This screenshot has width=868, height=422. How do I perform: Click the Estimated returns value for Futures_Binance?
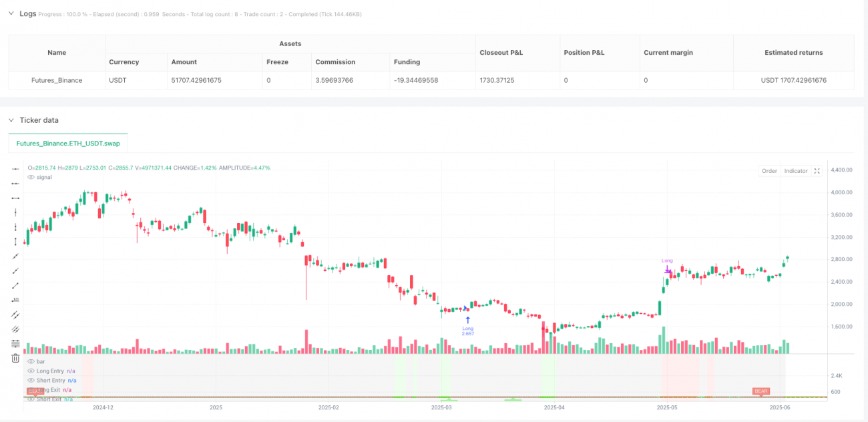click(793, 79)
